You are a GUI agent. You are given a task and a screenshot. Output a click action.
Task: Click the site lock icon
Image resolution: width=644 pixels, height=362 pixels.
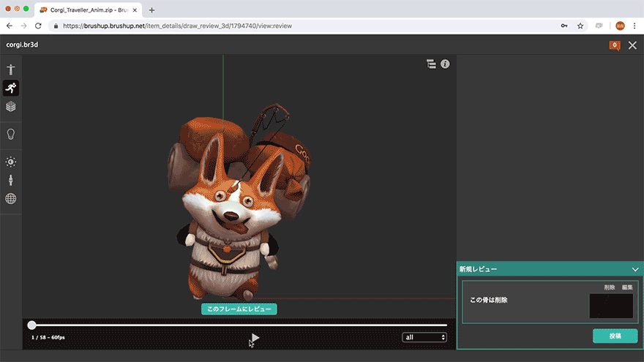click(56, 26)
